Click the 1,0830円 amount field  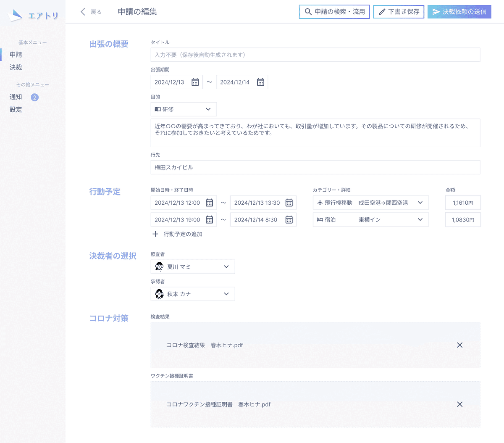[x=463, y=219]
